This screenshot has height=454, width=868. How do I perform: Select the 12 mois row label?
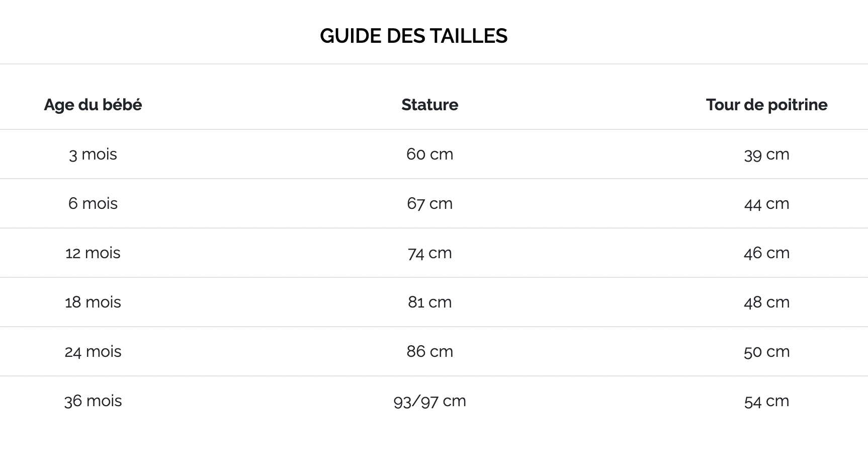[x=93, y=253]
